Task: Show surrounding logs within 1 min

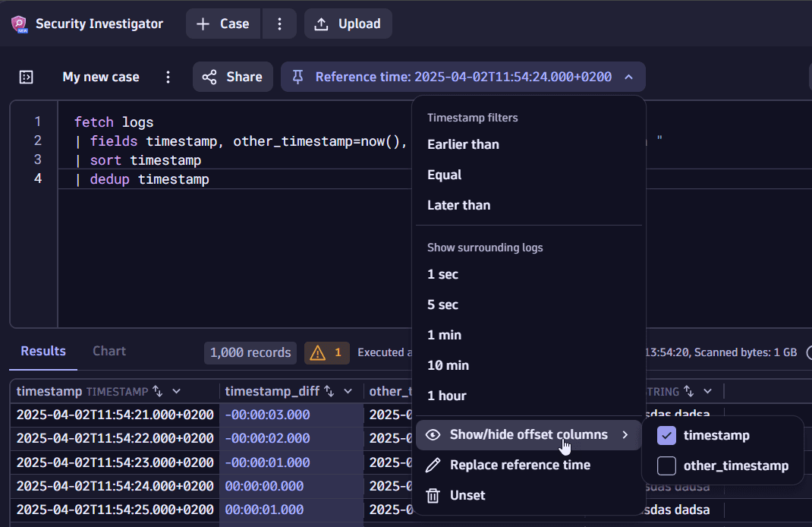Action: point(529,336)
